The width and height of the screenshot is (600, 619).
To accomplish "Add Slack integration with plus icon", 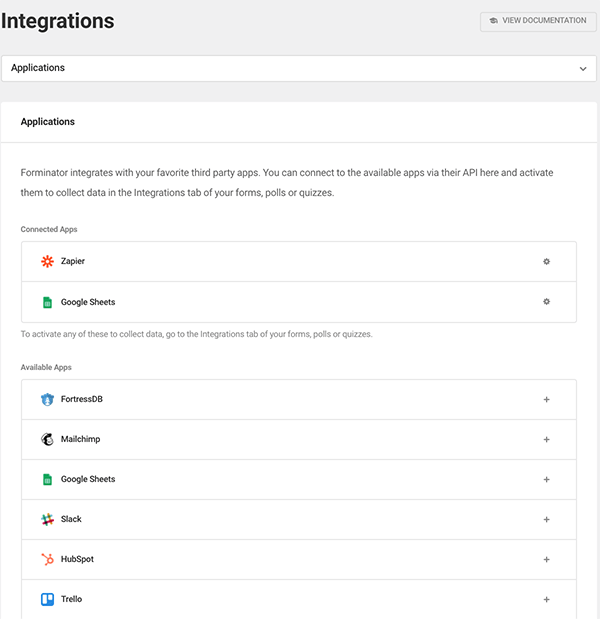I will [546, 520].
